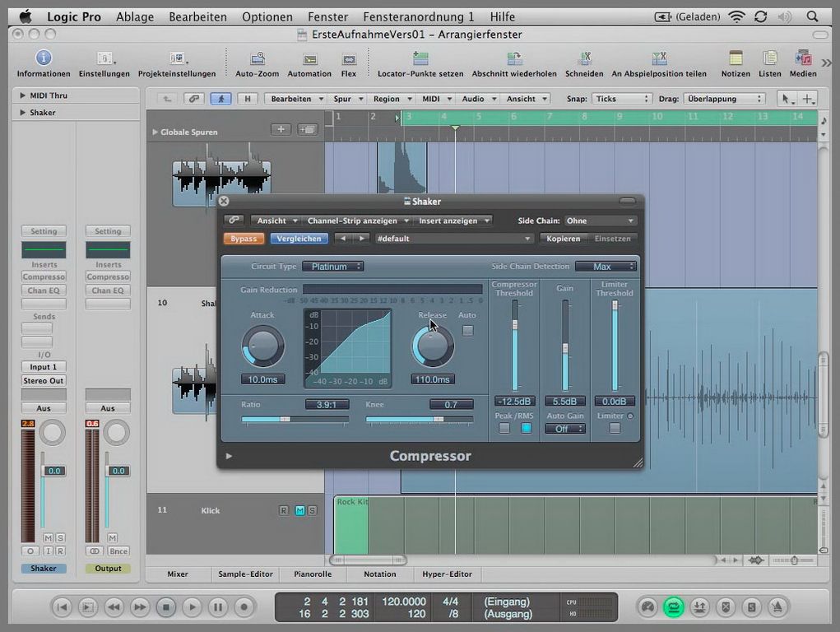Click the Spotlight search icon in menu bar
The height and width of the screenshot is (632, 840).
[812, 16]
